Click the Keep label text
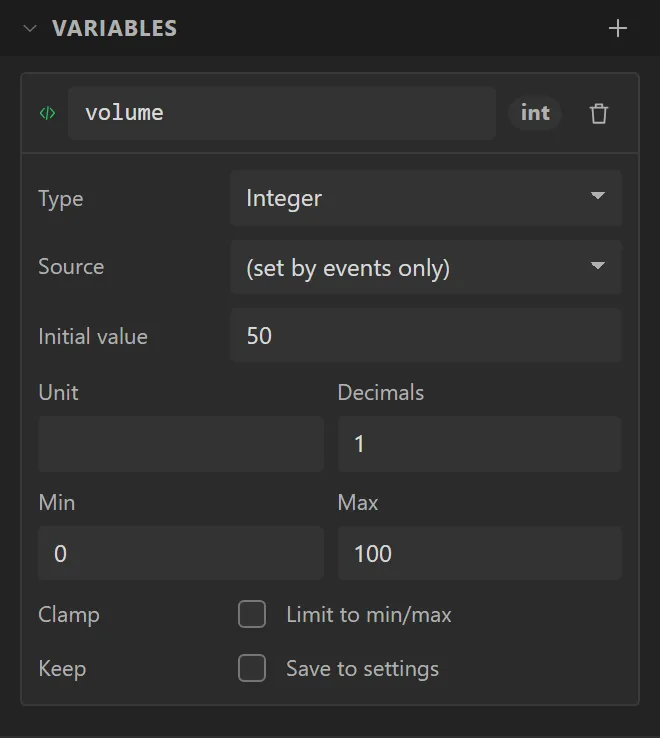The height and width of the screenshot is (738, 660). (x=62, y=669)
